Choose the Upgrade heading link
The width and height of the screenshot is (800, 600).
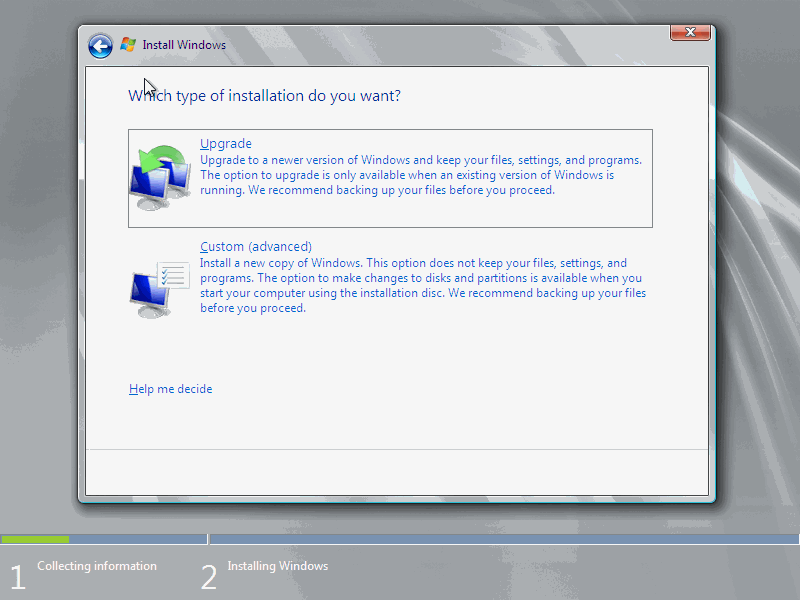[x=226, y=143]
